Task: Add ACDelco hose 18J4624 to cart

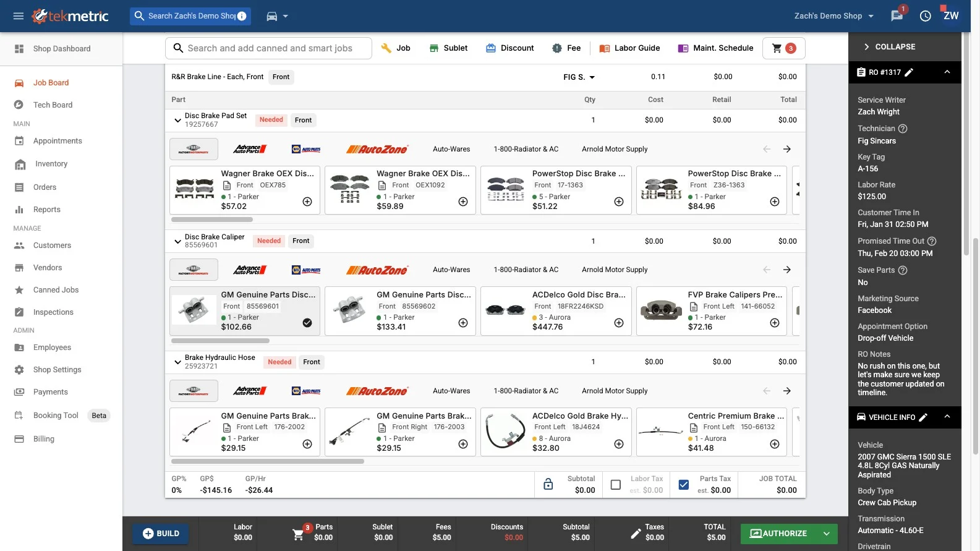Action: coord(619,444)
